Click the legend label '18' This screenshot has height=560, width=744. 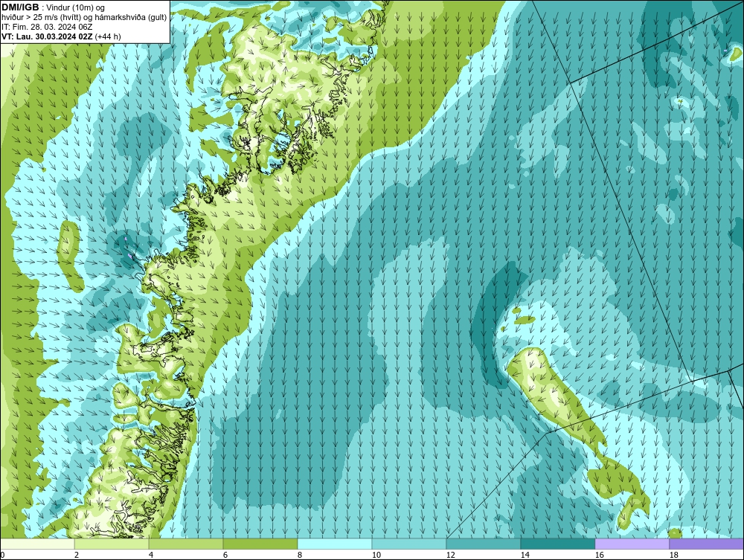[x=674, y=555]
